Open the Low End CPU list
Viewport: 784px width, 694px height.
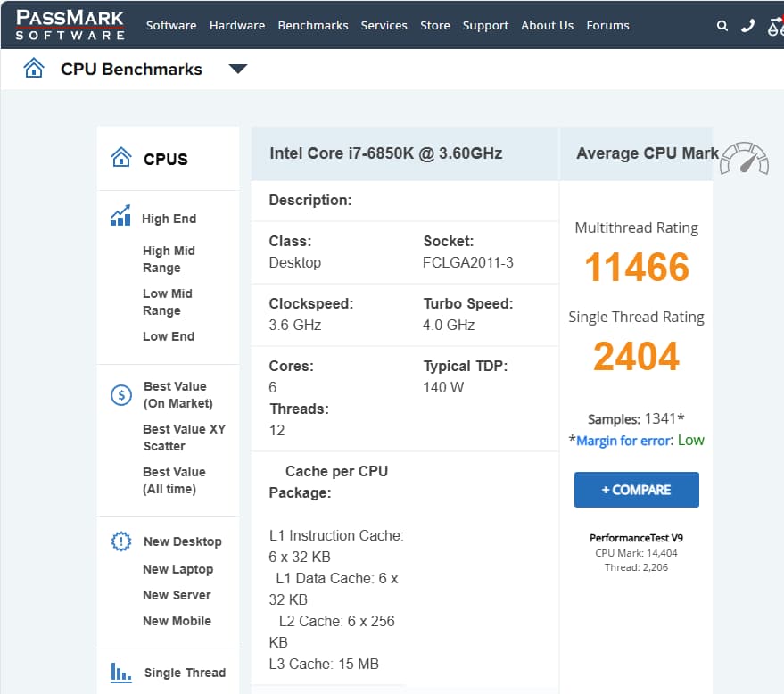[x=169, y=336]
